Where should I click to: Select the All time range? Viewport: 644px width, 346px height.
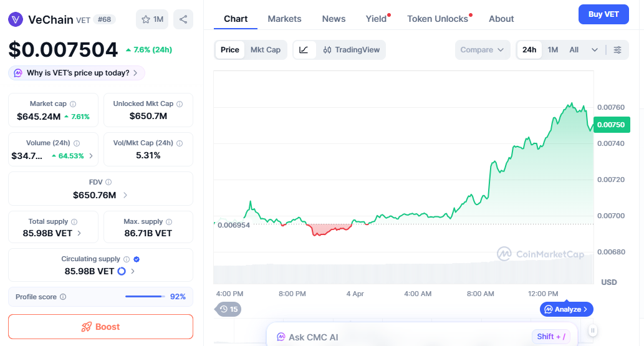click(574, 50)
